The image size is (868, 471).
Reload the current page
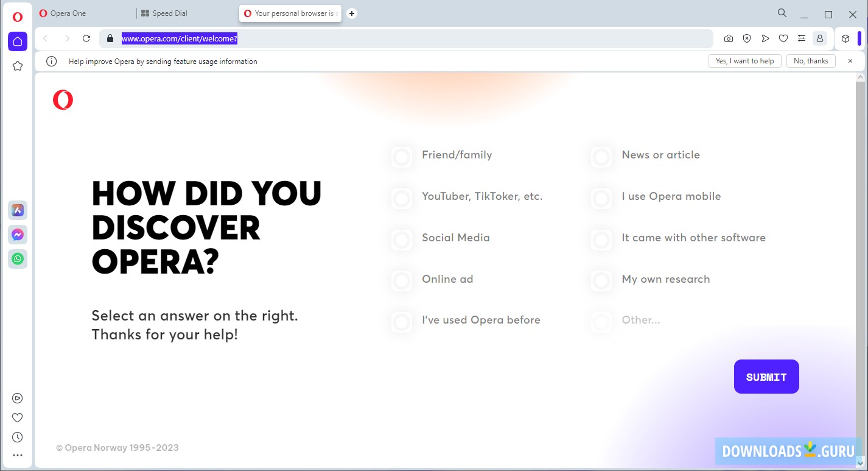86,38
